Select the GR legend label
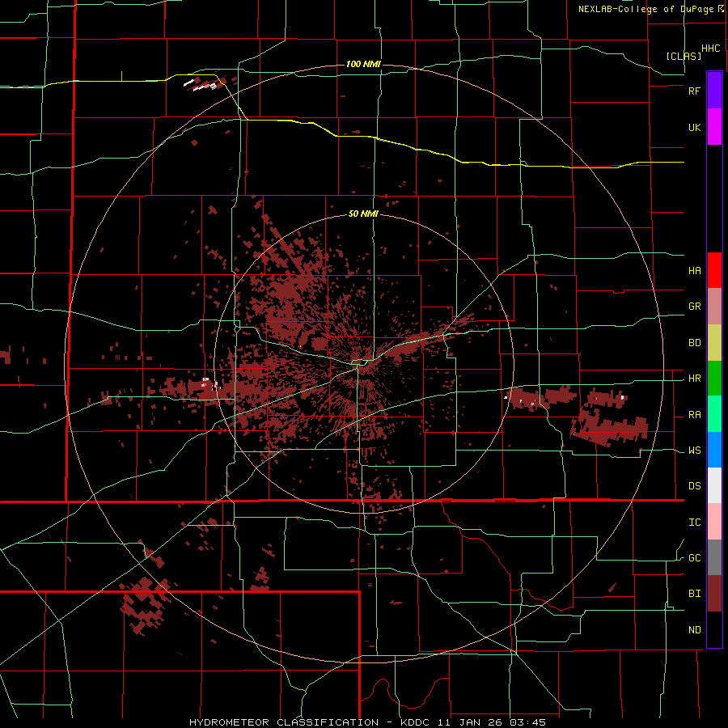Image resolution: width=728 pixels, height=728 pixels. 694,307
